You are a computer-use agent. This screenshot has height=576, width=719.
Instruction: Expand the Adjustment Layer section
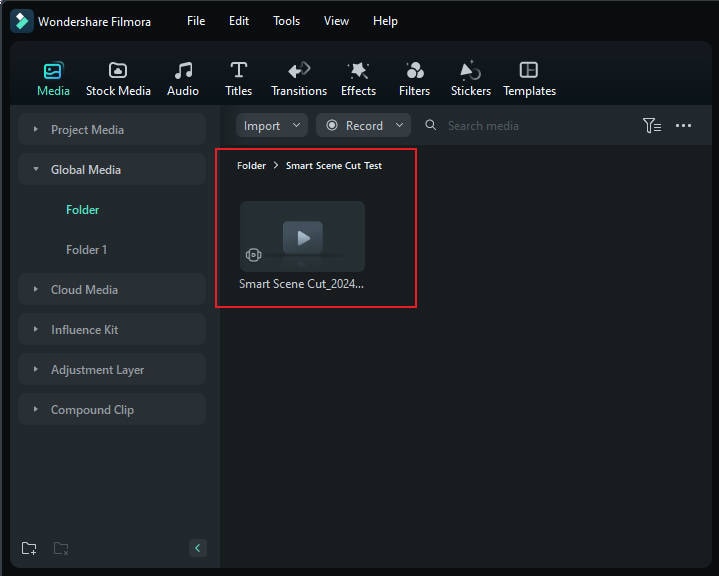coord(112,369)
